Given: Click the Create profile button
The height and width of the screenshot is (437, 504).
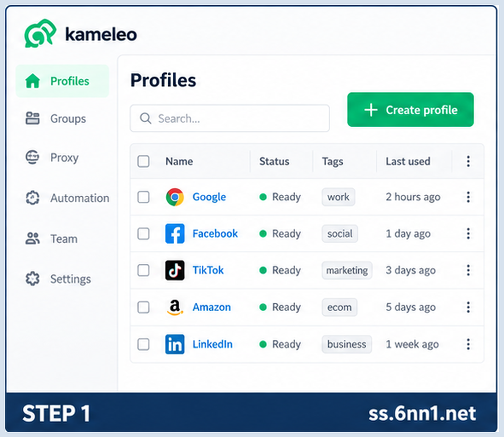Looking at the screenshot, I should [x=411, y=110].
